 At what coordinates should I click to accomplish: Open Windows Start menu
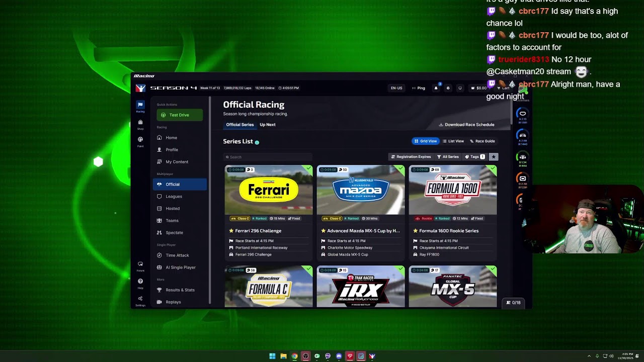(x=272, y=356)
